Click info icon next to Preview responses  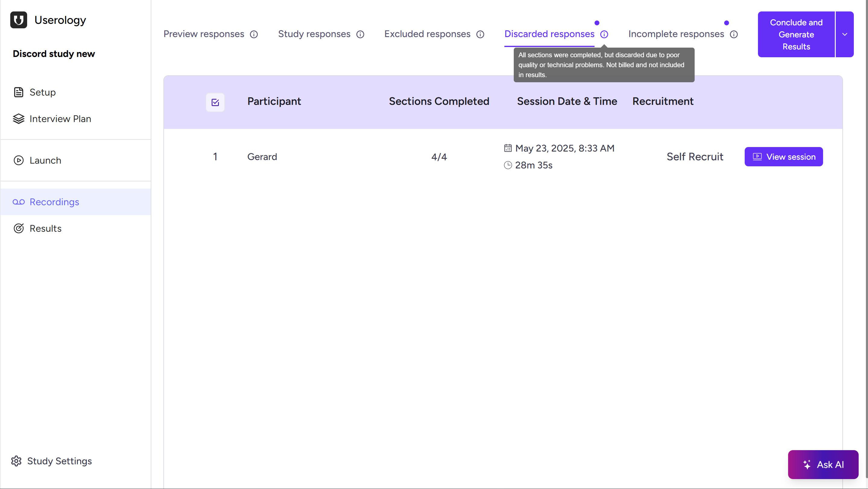254,34
